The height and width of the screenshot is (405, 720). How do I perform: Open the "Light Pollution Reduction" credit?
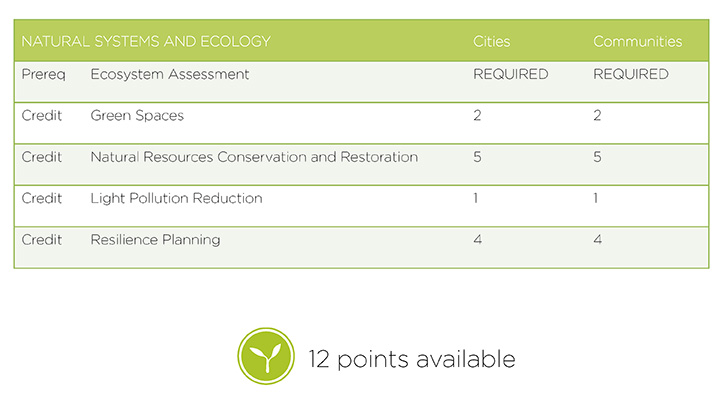[176, 198]
